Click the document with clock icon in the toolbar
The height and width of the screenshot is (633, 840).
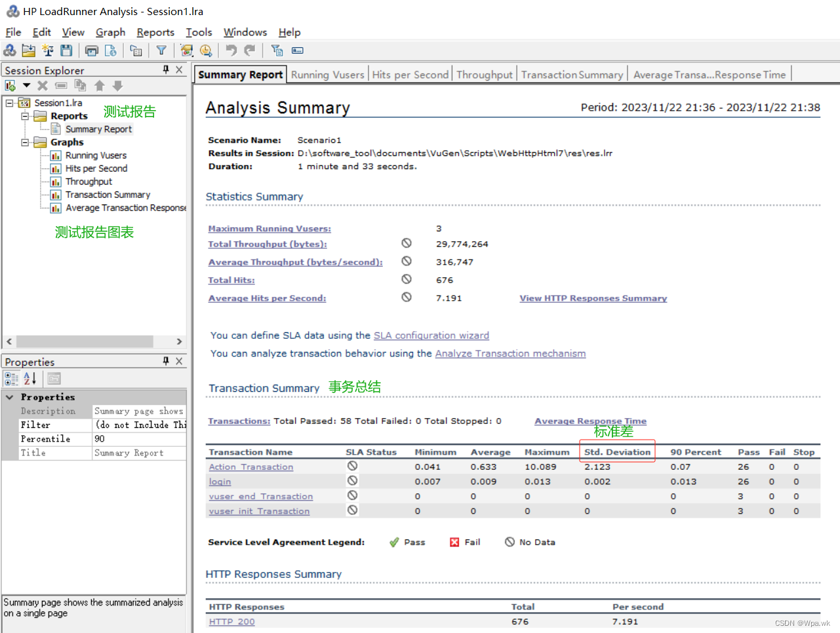tap(110, 50)
